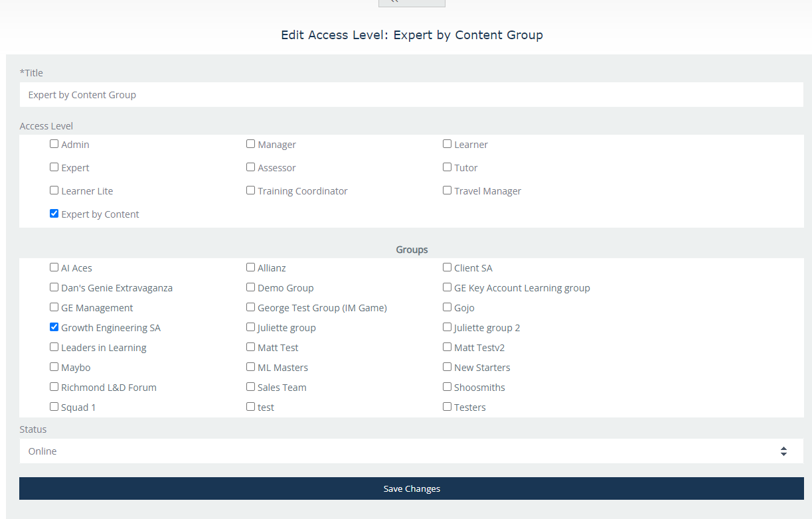Check the Leaders in Learning group
The width and height of the screenshot is (812, 519).
click(54, 347)
